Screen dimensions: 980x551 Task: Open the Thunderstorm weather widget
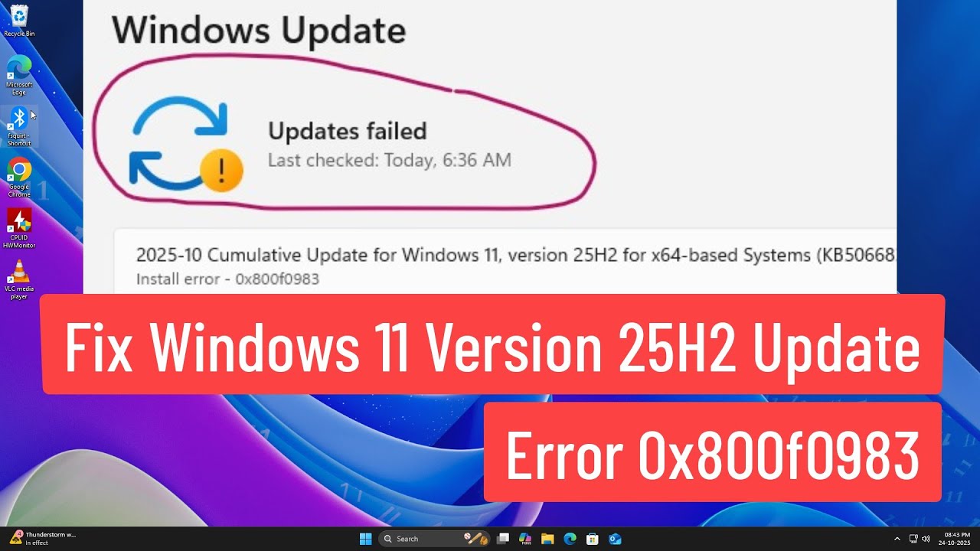coord(42,539)
